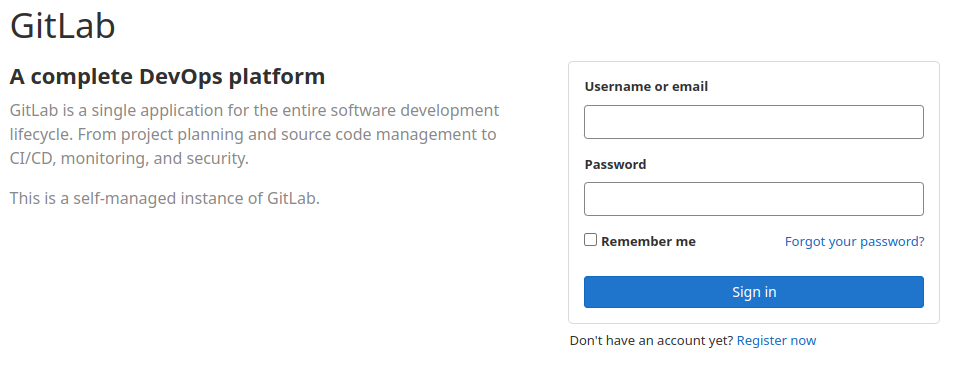The height and width of the screenshot is (375, 968).
Task: Click the 'GitLab is a single application' paragraph
Action: pyautogui.click(x=254, y=134)
